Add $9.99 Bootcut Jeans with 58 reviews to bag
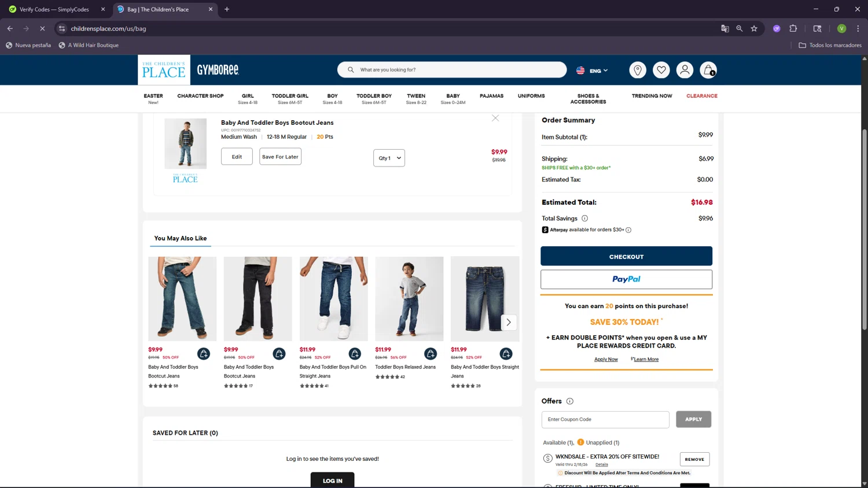Viewport: 868px width, 488px height. tap(203, 353)
